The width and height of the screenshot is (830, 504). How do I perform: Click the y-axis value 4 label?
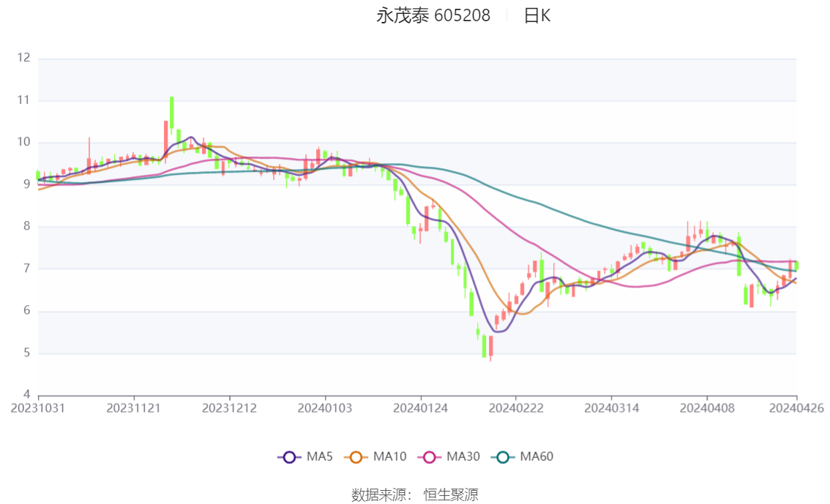pyautogui.click(x=26, y=396)
